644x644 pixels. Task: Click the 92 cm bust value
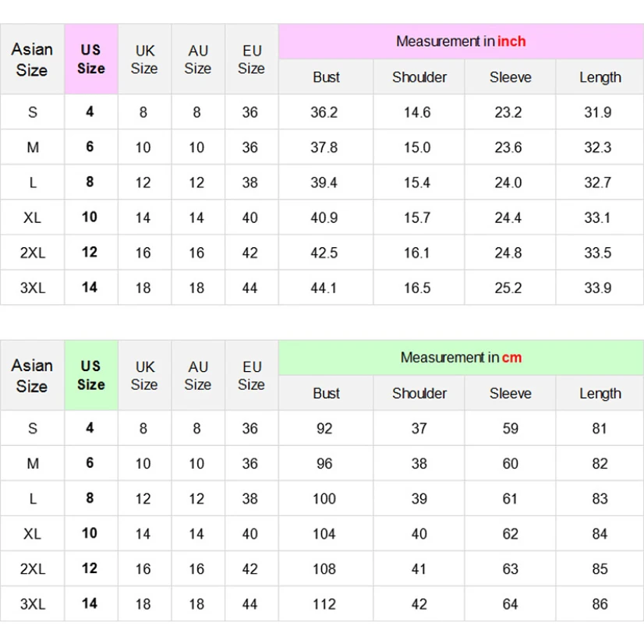(324, 428)
